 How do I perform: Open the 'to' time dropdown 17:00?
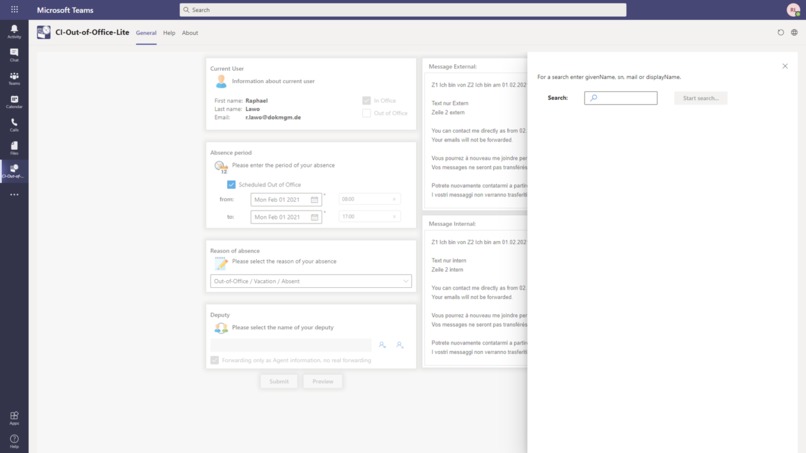(x=369, y=216)
